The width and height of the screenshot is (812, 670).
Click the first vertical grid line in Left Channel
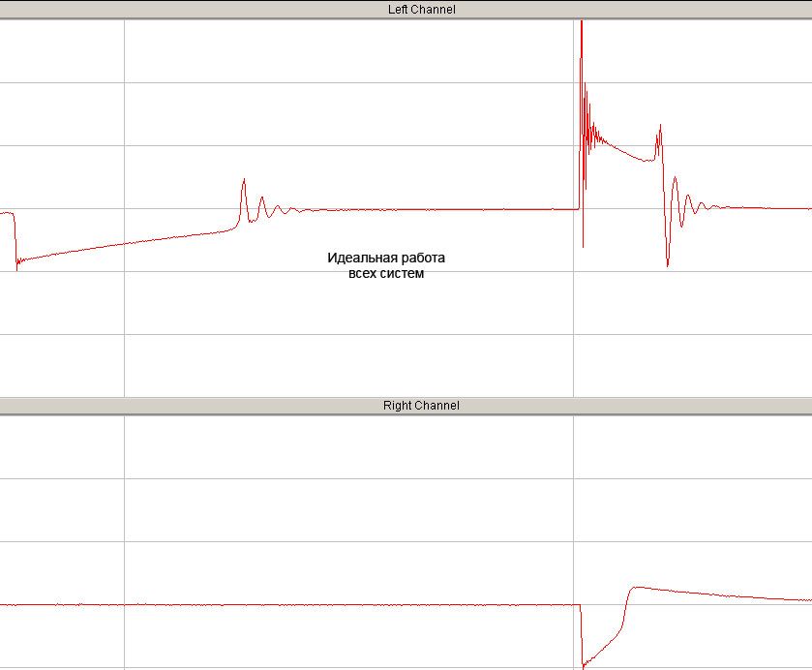click(124, 207)
